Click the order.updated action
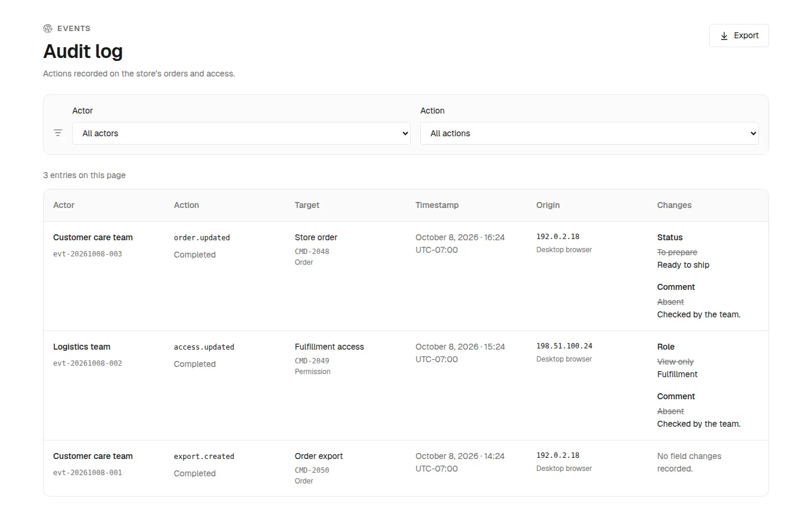This screenshot has width=812, height=508. coord(202,238)
